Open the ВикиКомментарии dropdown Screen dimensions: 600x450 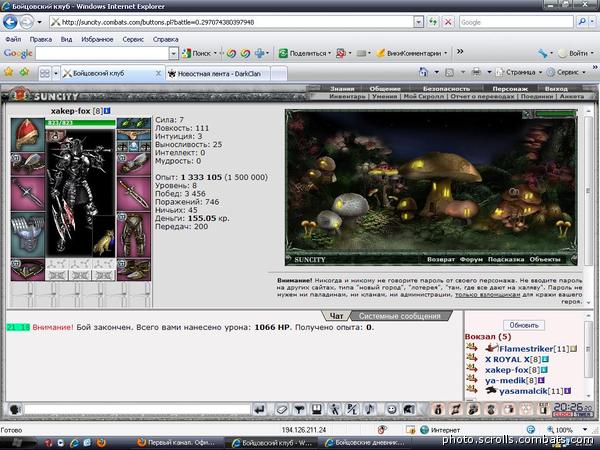pos(445,54)
